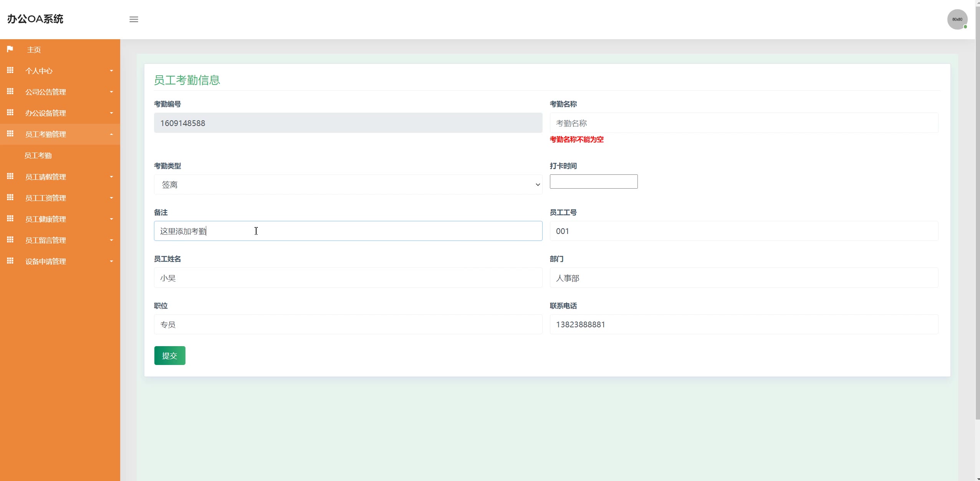Image resolution: width=980 pixels, height=481 pixels.
Task: Collapse 员工考勤管理 using its arrow
Action: pos(111,134)
